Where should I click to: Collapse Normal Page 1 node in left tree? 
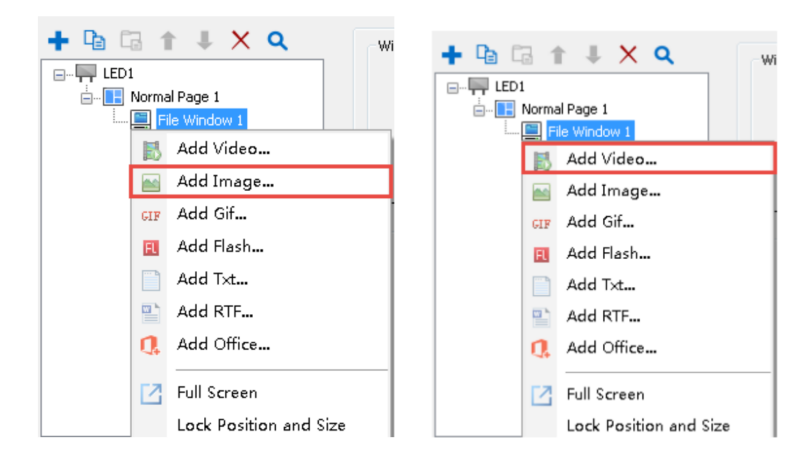click(87, 98)
